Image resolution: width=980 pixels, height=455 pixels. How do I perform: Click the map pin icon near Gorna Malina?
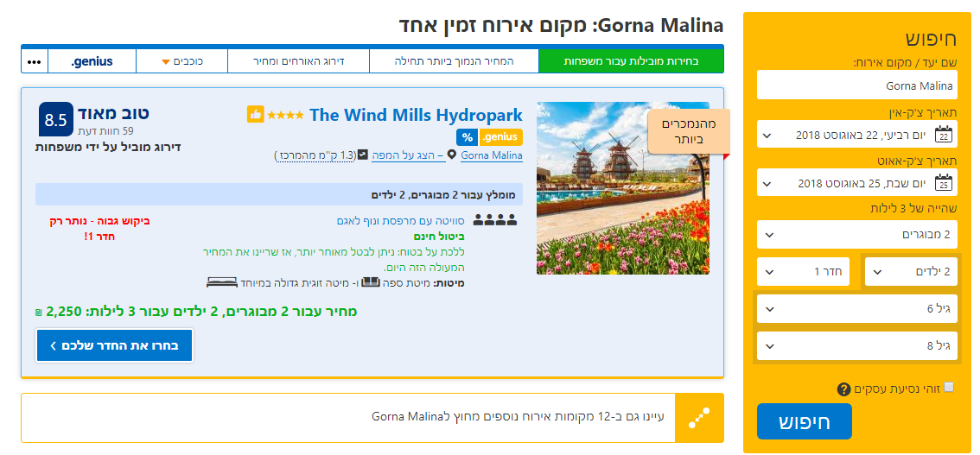[x=452, y=155]
